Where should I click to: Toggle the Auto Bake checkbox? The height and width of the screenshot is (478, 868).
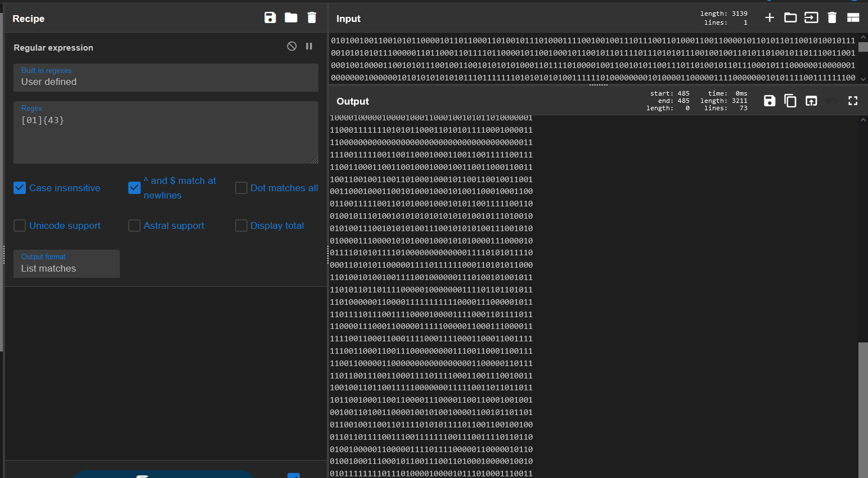click(x=294, y=476)
